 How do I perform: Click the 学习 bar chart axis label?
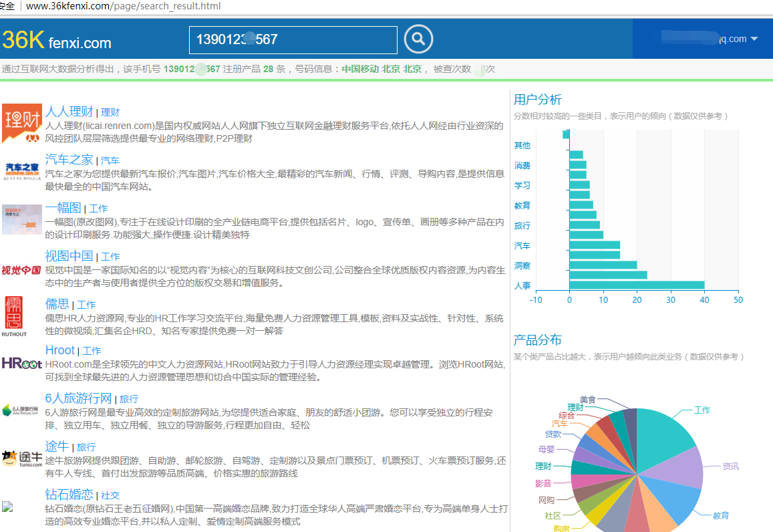[522, 185]
